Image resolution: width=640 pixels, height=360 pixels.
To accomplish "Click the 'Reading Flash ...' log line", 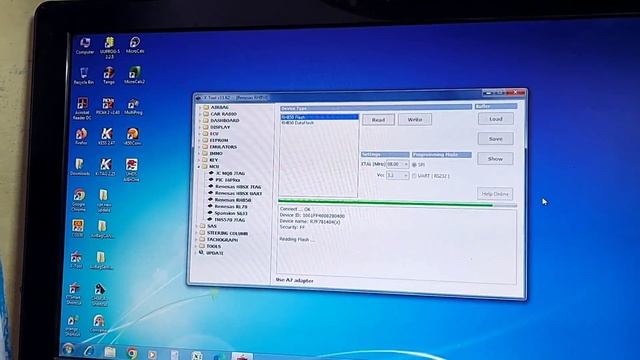I will [x=297, y=240].
